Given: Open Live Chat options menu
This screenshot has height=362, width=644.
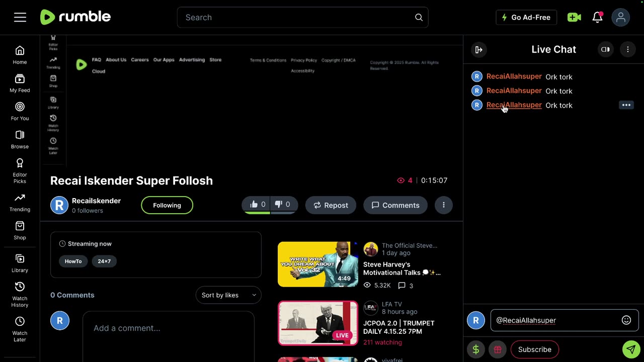Looking at the screenshot, I should click(x=628, y=50).
